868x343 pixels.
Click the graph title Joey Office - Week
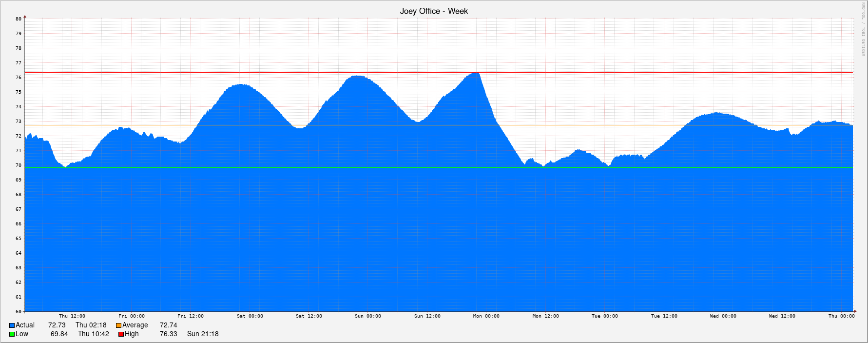point(433,11)
